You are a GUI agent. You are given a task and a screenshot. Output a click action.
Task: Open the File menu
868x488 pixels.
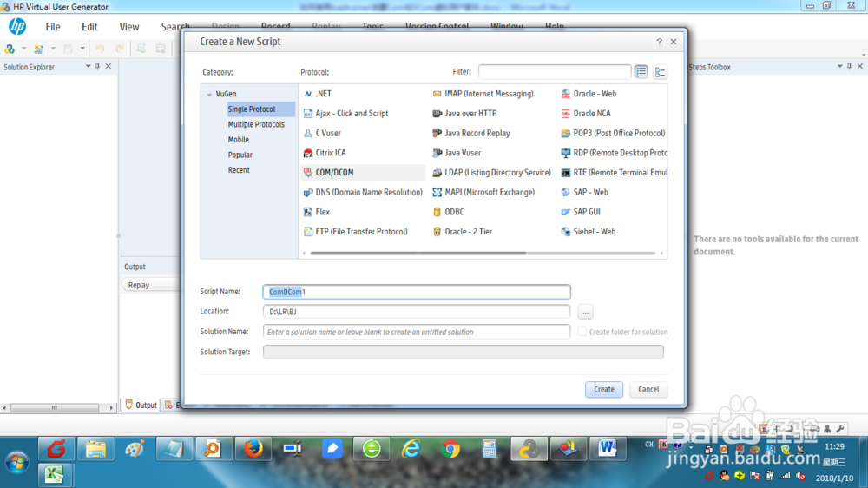click(53, 27)
